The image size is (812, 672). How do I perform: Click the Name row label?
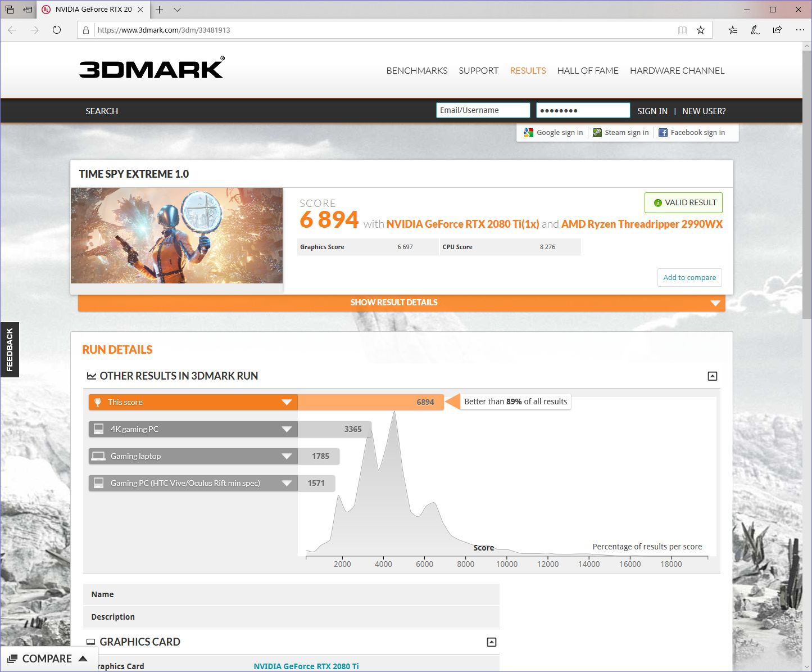coord(102,594)
